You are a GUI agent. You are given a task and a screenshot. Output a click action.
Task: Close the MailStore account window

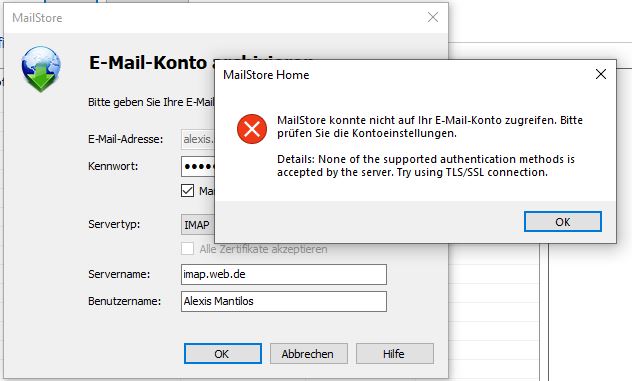point(433,17)
